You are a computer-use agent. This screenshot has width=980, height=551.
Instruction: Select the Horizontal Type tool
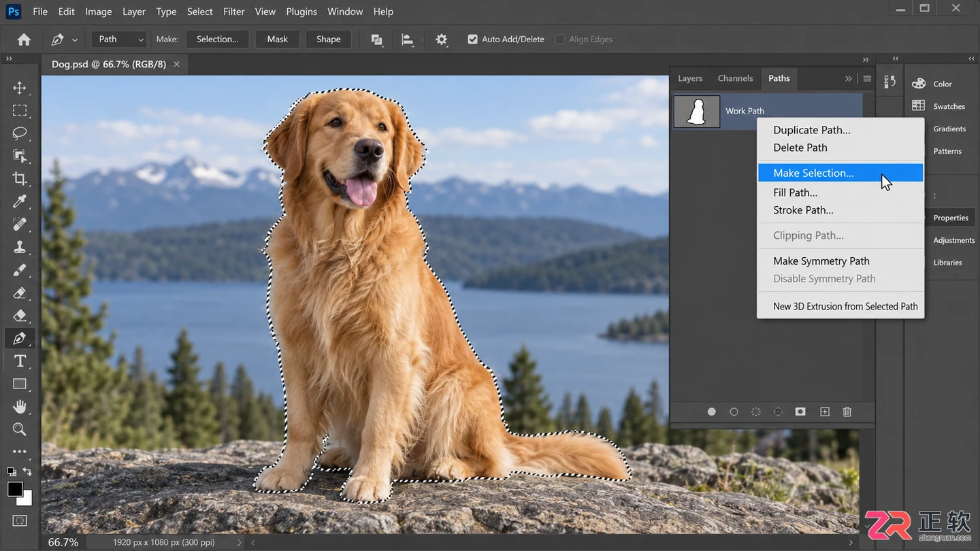pos(20,361)
